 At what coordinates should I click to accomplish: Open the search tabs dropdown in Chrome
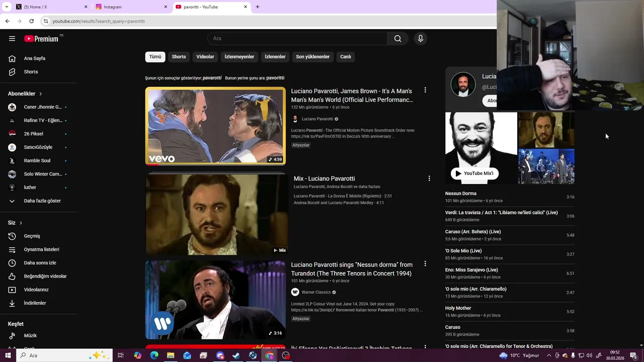click(7, 7)
